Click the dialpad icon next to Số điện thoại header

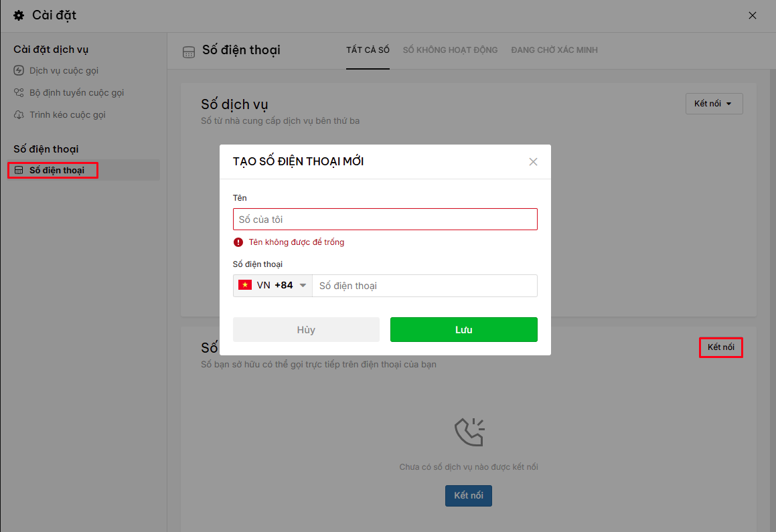pos(189,52)
